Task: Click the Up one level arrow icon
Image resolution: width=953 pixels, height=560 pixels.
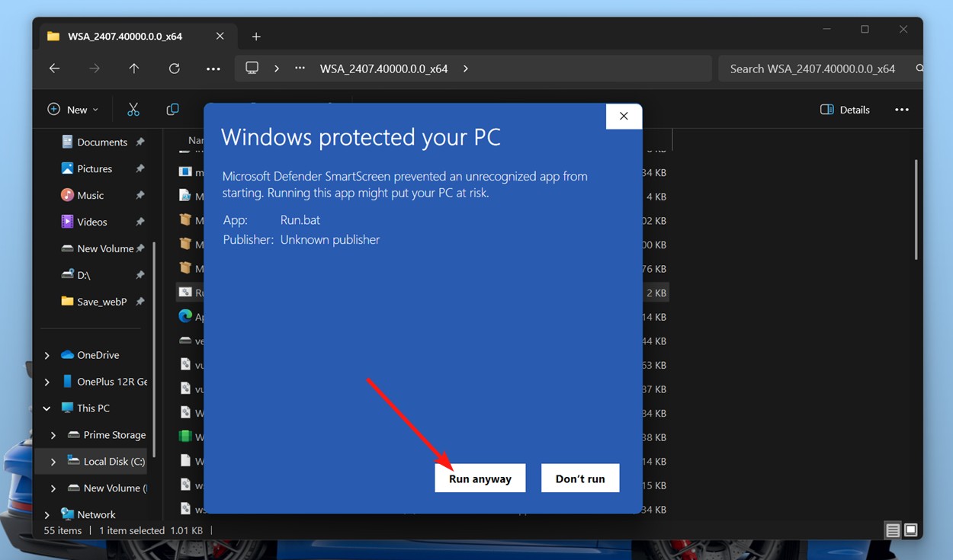Action: coord(133,68)
